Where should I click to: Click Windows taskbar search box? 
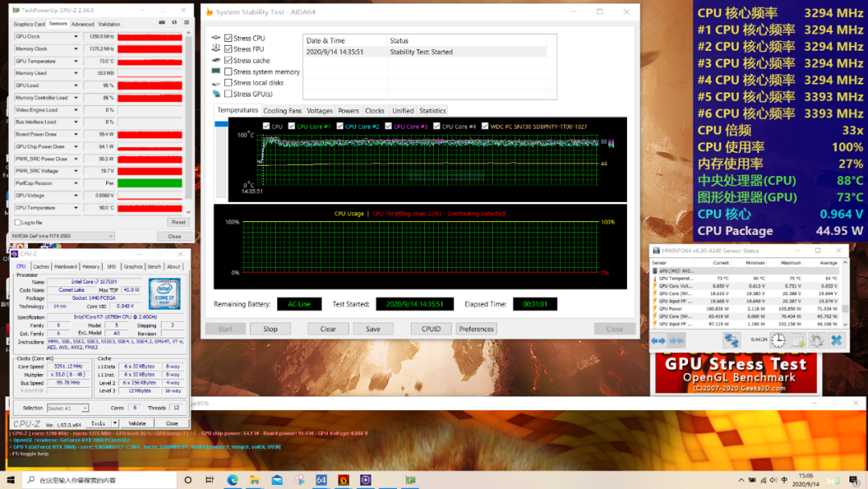click(x=100, y=480)
